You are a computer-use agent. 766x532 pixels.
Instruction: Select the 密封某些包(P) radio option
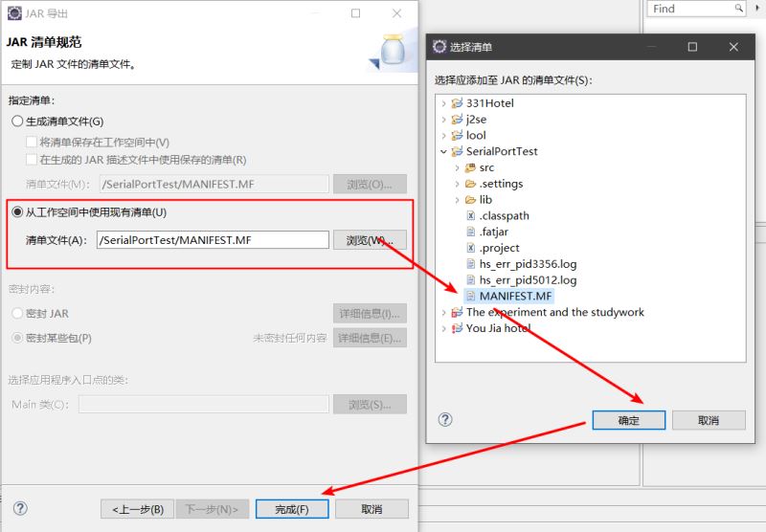[x=17, y=338]
